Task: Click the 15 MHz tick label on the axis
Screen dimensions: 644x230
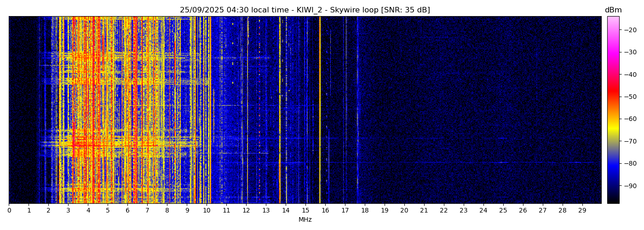Action: pos(305,211)
